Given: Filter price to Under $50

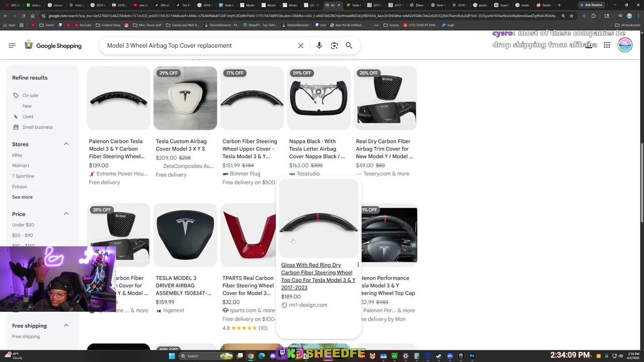Looking at the screenshot, I should pos(23,225).
